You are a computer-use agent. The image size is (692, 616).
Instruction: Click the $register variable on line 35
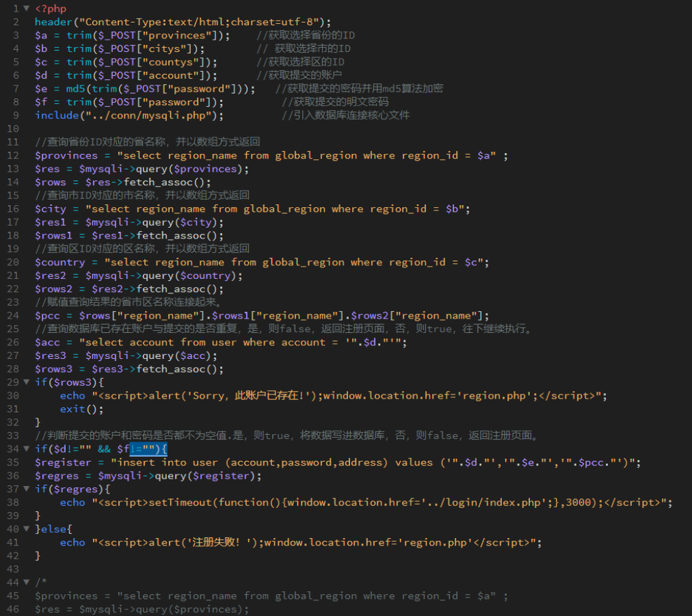(63, 462)
